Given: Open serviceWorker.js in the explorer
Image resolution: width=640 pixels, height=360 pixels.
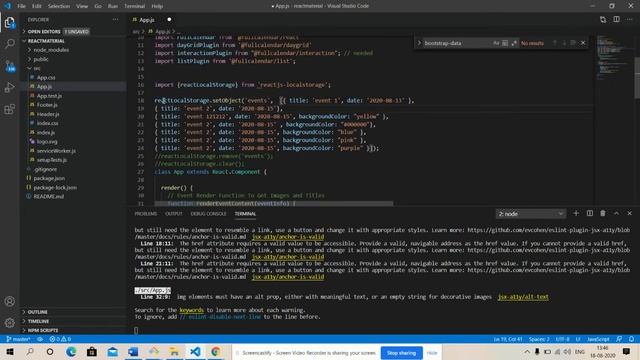Looking at the screenshot, I should pyautogui.click(x=56, y=151).
